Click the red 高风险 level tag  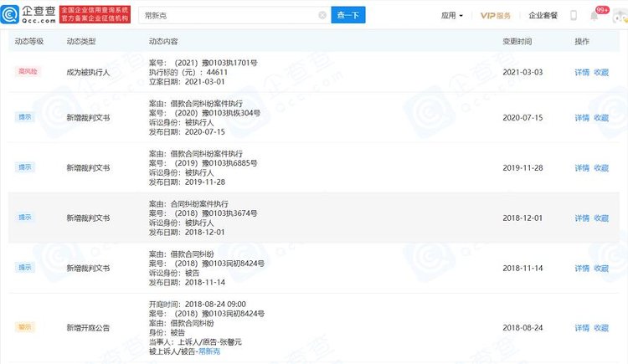tap(28, 71)
